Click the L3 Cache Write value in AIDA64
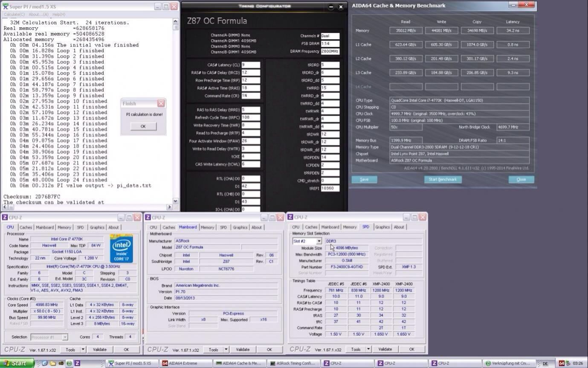 (x=441, y=73)
